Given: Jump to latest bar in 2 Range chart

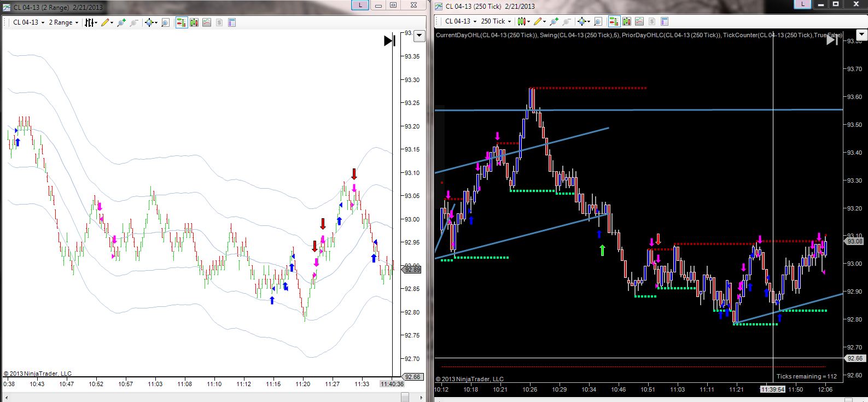Looking at the screenshot, I should [x=389, y=40].
